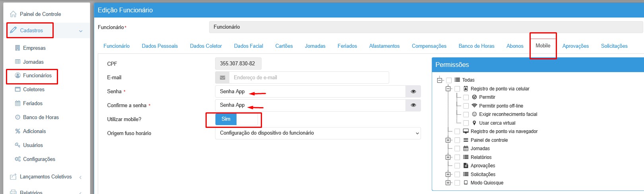644x194 pixels.
Task: Check Usar cerca virtual checkbox
Action: coord(466,123)
